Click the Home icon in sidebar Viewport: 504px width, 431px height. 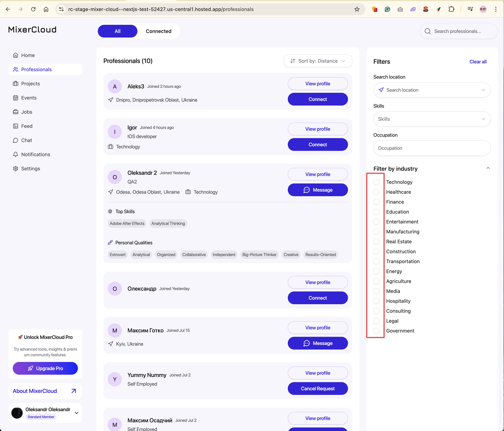pyautogui.click(x=16, y=55)
